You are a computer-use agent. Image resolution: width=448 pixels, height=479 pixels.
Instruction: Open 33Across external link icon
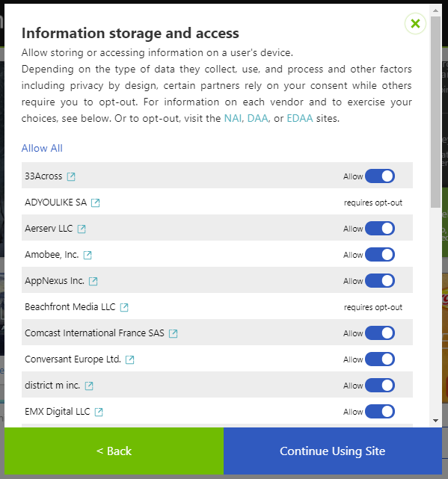pyautogui.click(x=71, y=176)
